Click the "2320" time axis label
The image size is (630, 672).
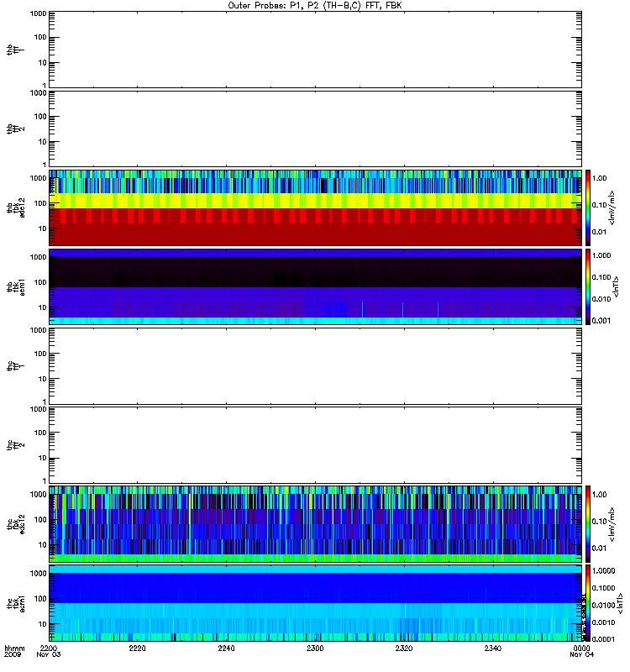404,648
